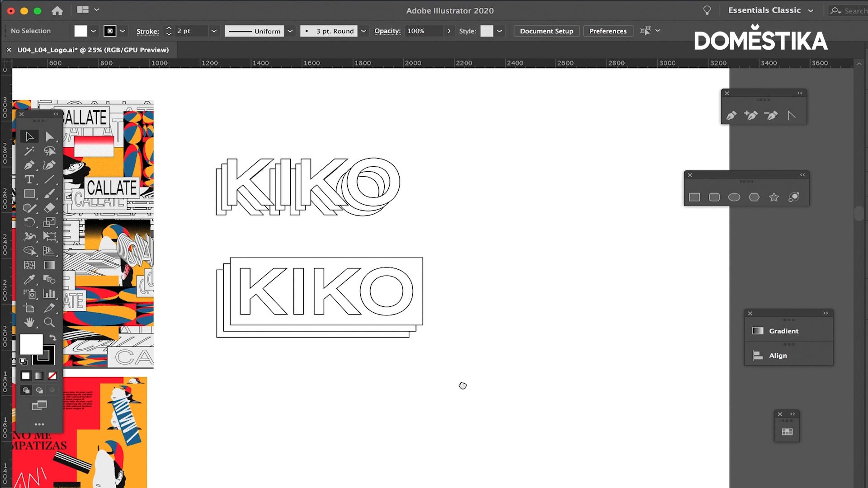Viewport: 868px width, 488px height.
Task: Reset to default fill and stroke
Action: click(24, 361)
